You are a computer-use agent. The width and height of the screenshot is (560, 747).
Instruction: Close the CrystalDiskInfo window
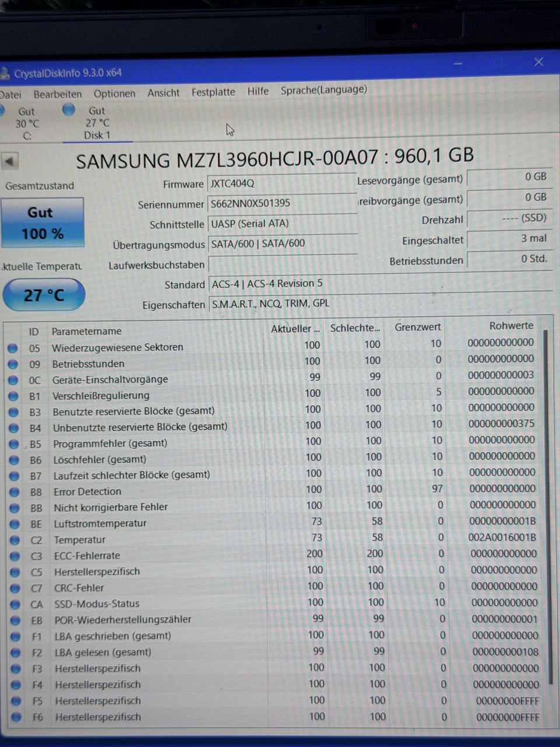click(x=538, y=62)
